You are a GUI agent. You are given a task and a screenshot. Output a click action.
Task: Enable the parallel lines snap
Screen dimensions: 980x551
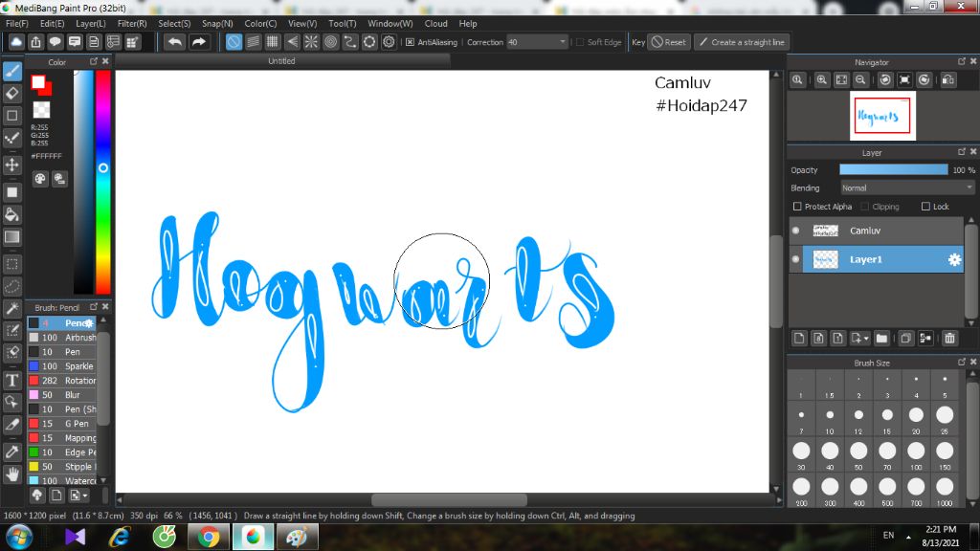point(253,42)
